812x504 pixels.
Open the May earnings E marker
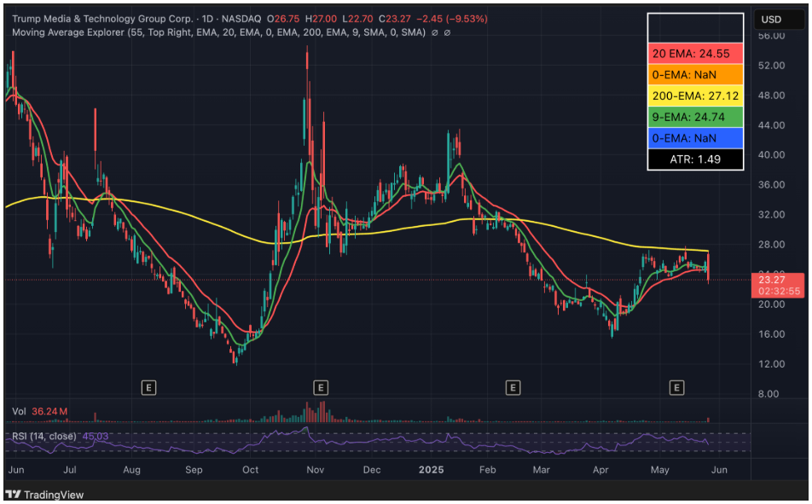click(676, 387)
